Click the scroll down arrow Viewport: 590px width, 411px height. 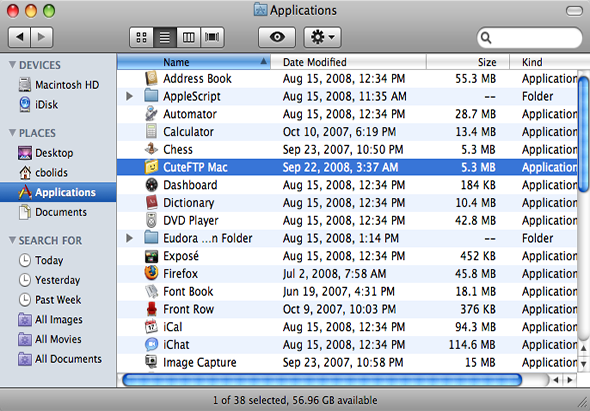[x=584, y=364]
